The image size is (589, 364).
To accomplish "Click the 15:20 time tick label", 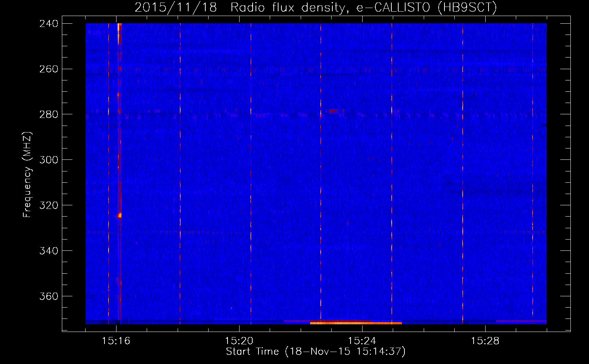I will (x=239, y=341).
